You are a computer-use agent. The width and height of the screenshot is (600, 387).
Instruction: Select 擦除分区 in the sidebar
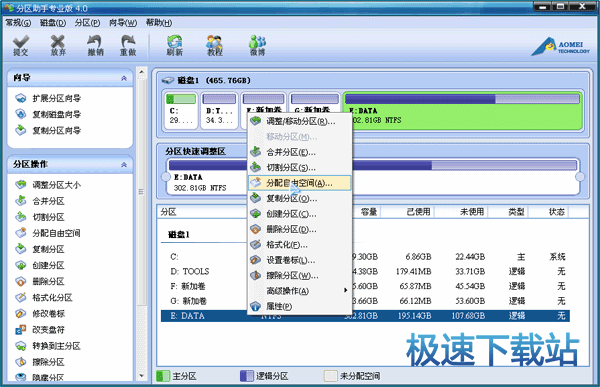pos(40,362)
